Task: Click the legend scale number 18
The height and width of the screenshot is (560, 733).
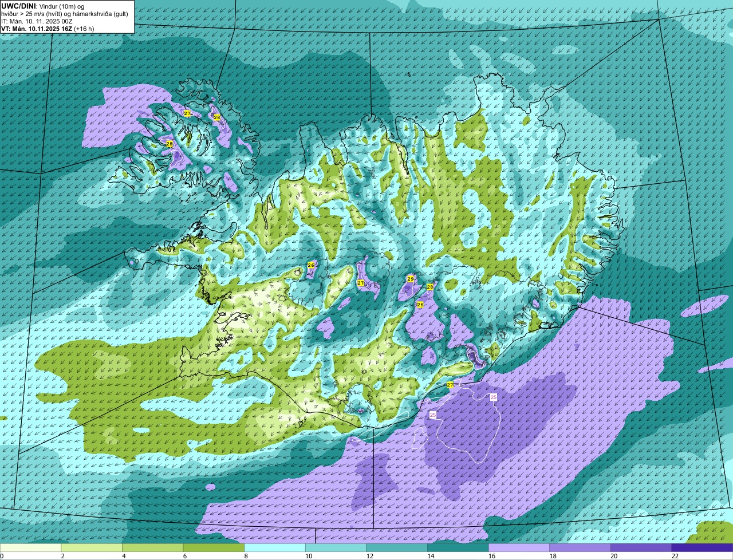Action: (x=553, y=556)
